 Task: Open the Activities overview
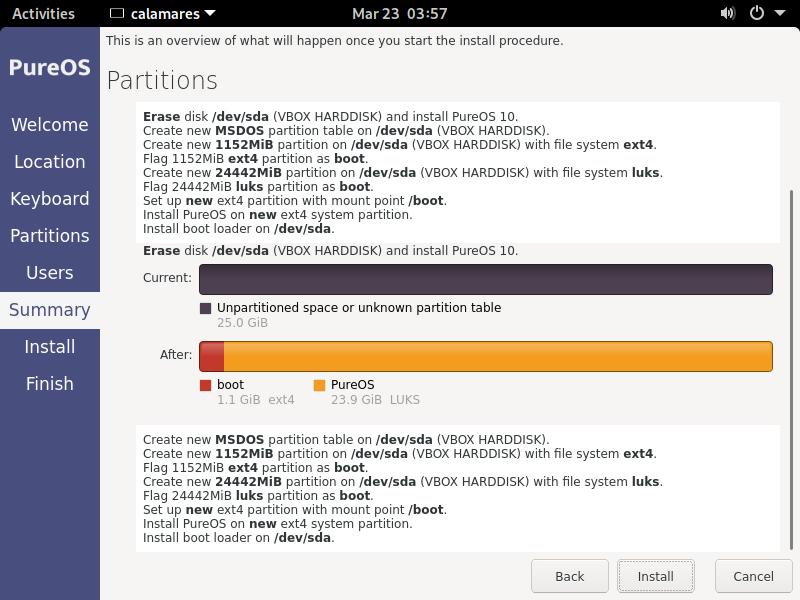click(x=43, y=14)
